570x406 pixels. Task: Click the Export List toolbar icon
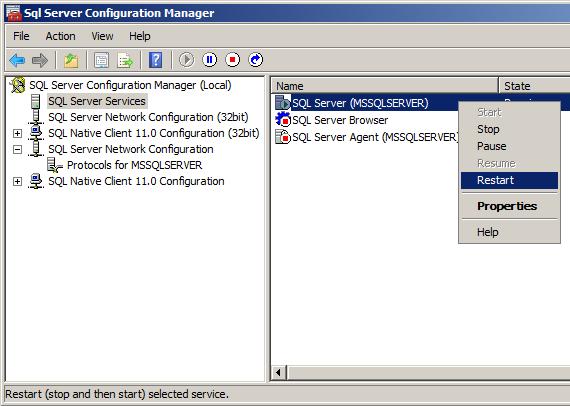click(x=125, y=60)
